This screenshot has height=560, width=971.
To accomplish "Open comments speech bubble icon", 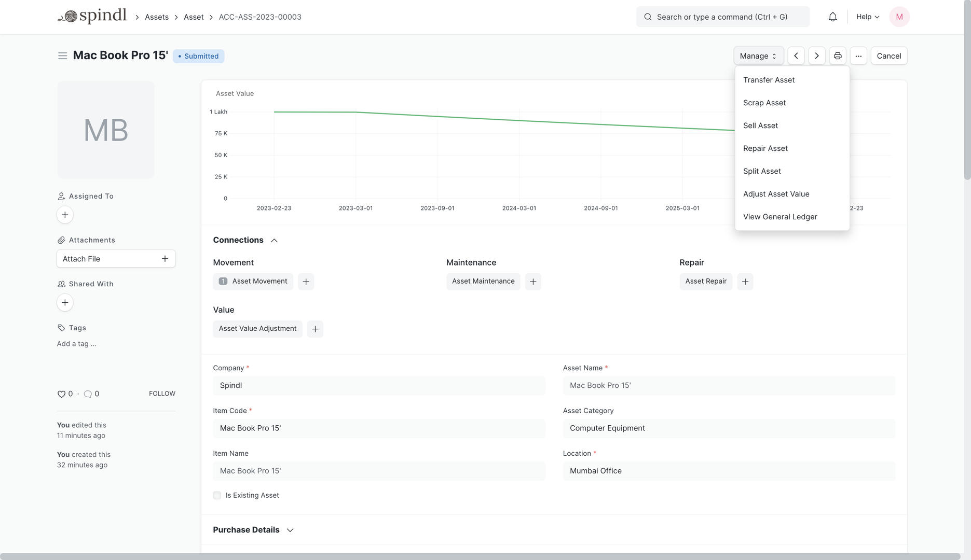I will point(88,394).
